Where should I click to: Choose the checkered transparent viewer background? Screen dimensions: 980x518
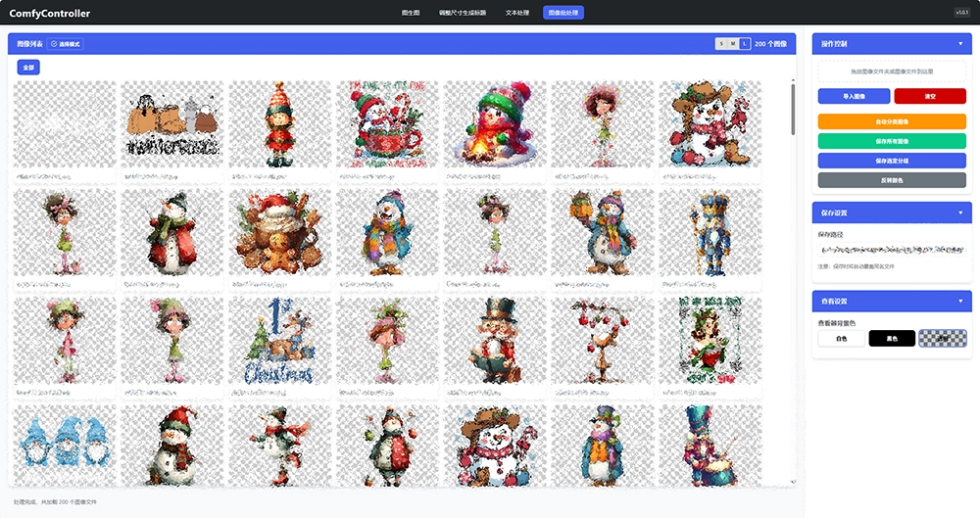(942, 338)
